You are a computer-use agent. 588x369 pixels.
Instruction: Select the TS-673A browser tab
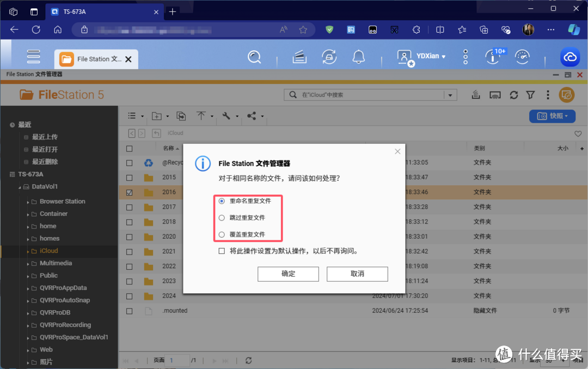98,11
